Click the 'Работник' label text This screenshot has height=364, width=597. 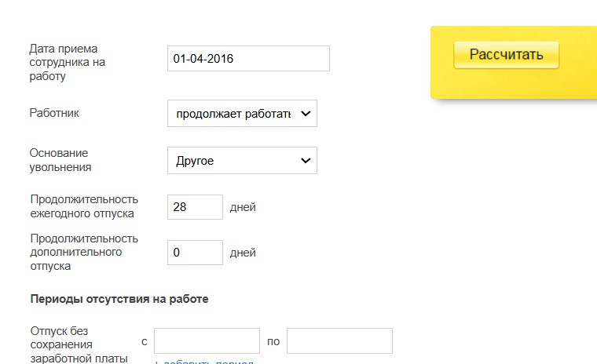pos(54,113)
